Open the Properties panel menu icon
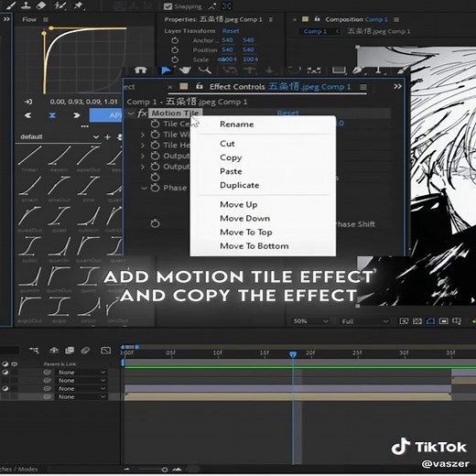Viewport: 476px width, 476px height. (x=271, y=19)
